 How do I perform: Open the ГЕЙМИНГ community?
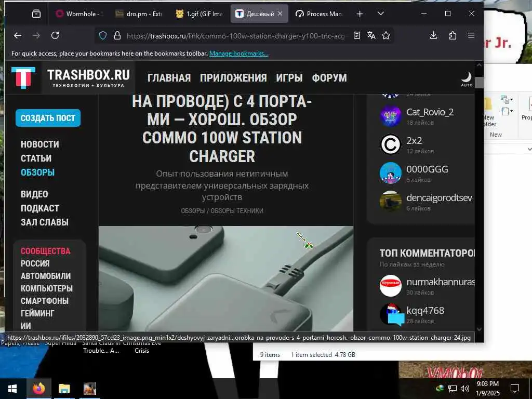(37, 313)
